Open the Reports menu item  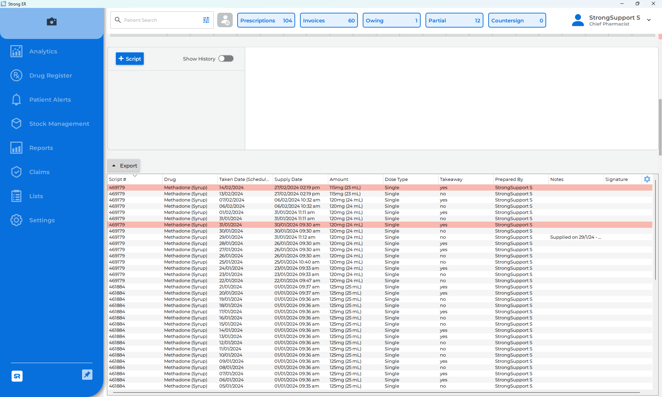(x=41, y=148)
